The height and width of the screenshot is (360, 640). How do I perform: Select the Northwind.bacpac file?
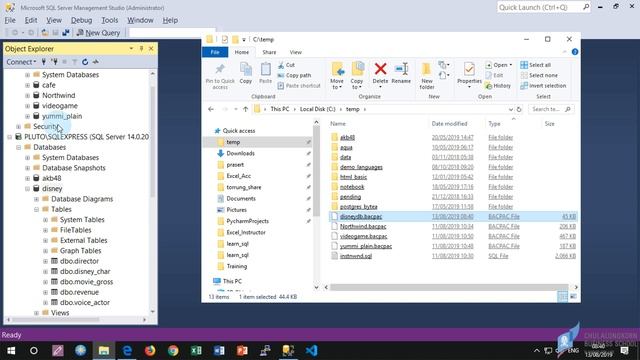pos(363,226)
